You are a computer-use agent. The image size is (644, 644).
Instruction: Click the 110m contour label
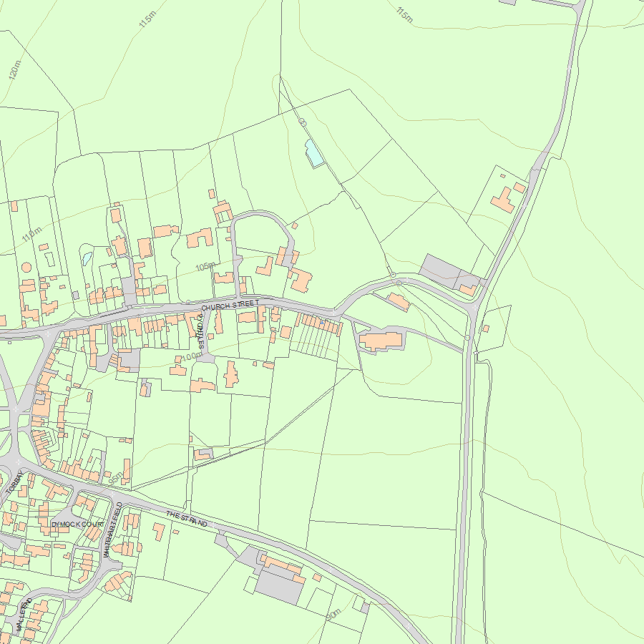[32, 234]
